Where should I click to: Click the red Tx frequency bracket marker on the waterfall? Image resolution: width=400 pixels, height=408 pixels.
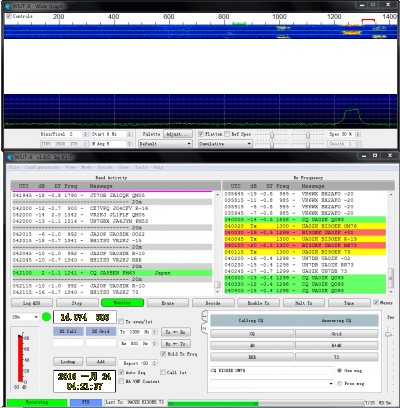tap(368, 22)
